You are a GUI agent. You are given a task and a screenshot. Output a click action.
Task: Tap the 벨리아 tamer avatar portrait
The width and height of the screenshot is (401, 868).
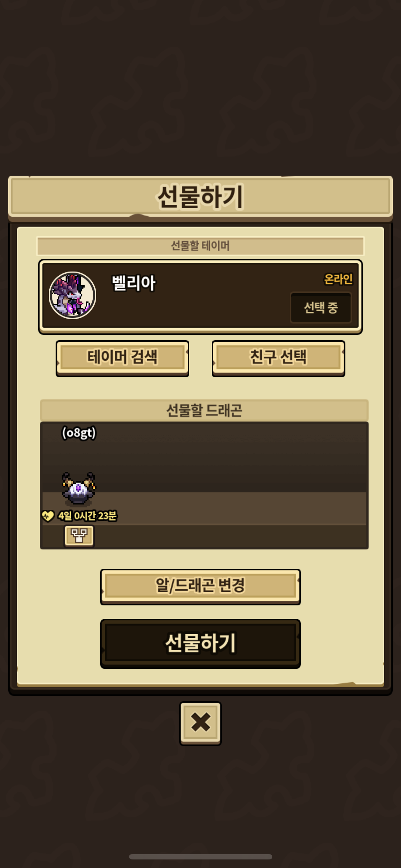(x=72, y=295)
